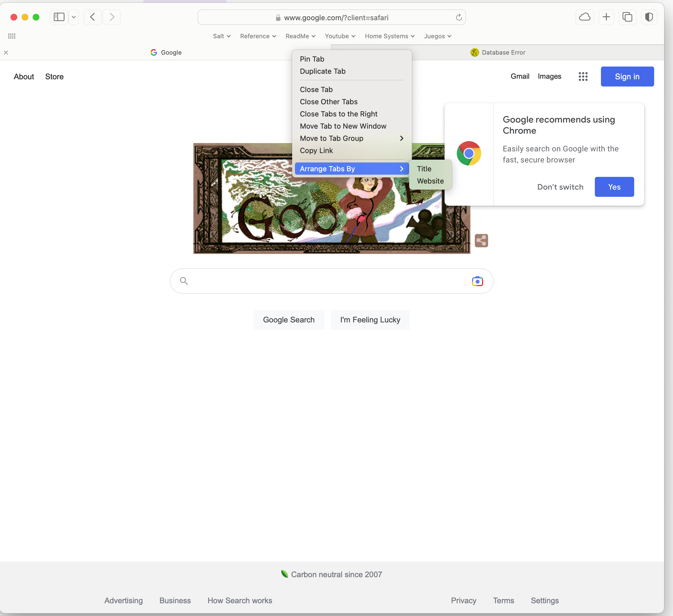Expand the Salt bookmarks folder
Image resolution: width=673 pixels, height=616 pixels.
pyautogui.click(x=222, y=36)
